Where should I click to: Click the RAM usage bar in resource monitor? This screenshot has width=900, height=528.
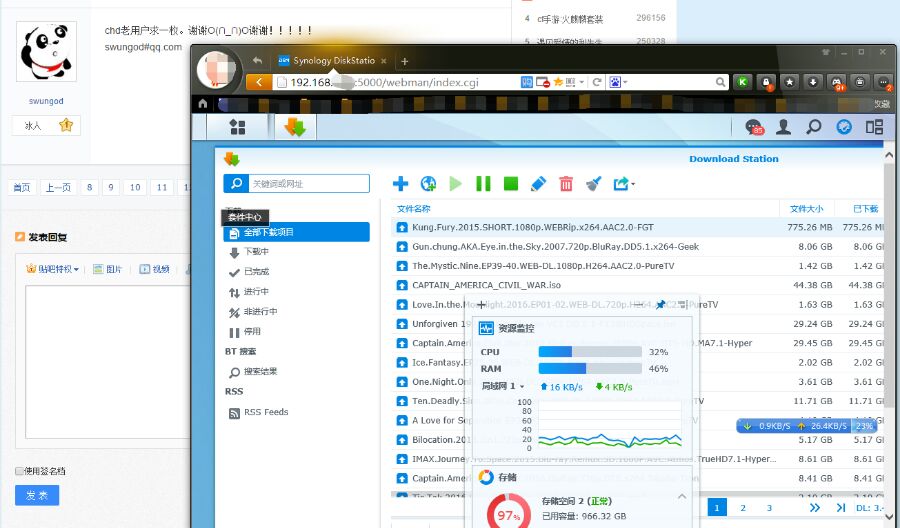589,368
